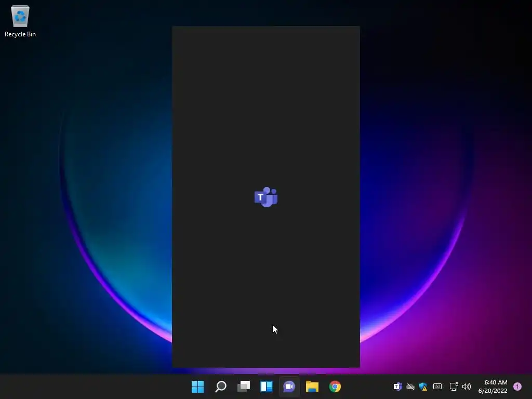The image size is (532, 399).
Task: Open the Widgets panel on the taskbar
Action: tap(267, 387)
